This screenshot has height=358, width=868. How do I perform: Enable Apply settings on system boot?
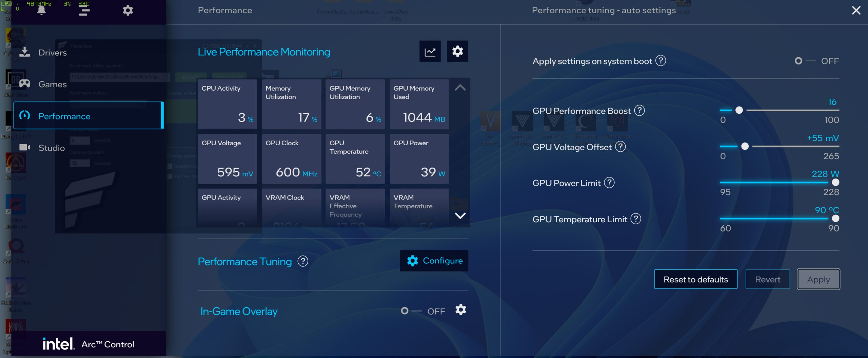pos(799,61)
